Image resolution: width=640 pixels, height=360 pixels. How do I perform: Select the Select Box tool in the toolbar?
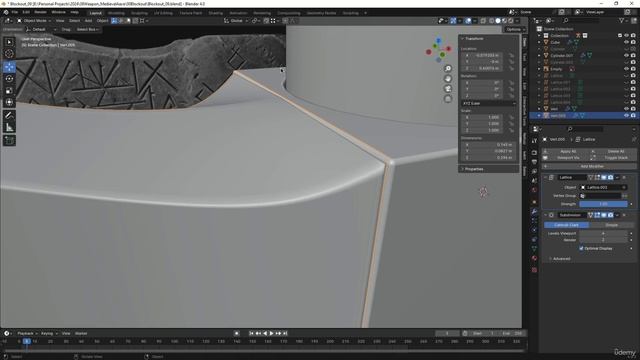click(x=9, y=42)
